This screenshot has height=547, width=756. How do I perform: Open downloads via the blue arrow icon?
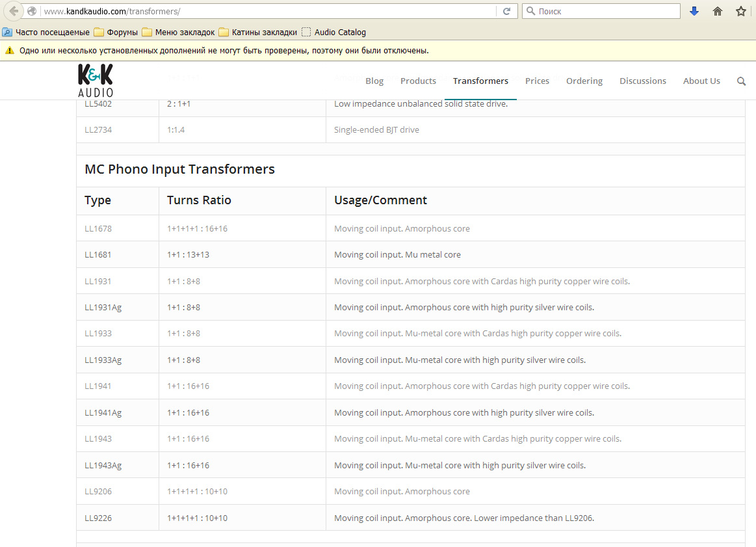coord(694,11)
